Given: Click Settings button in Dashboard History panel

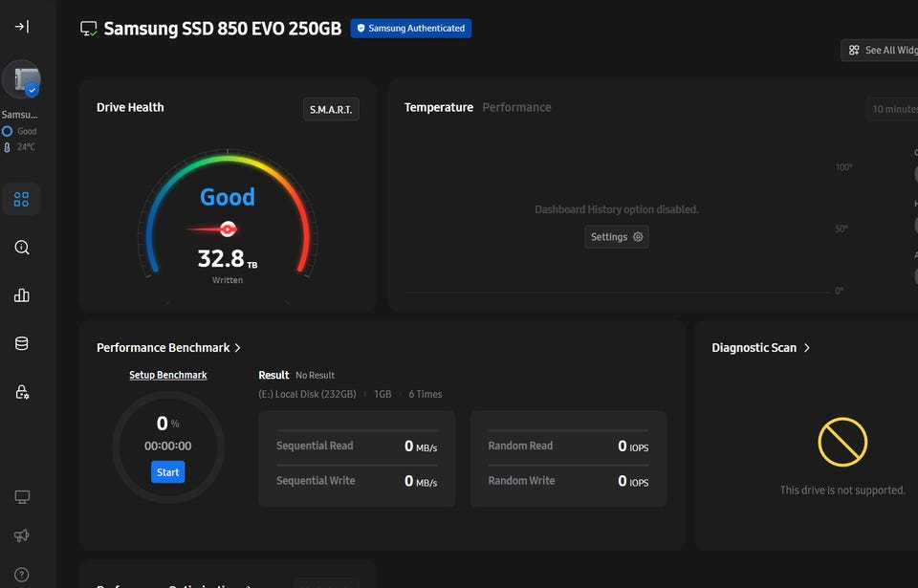Looking at the screenshot, I should 616,237.
